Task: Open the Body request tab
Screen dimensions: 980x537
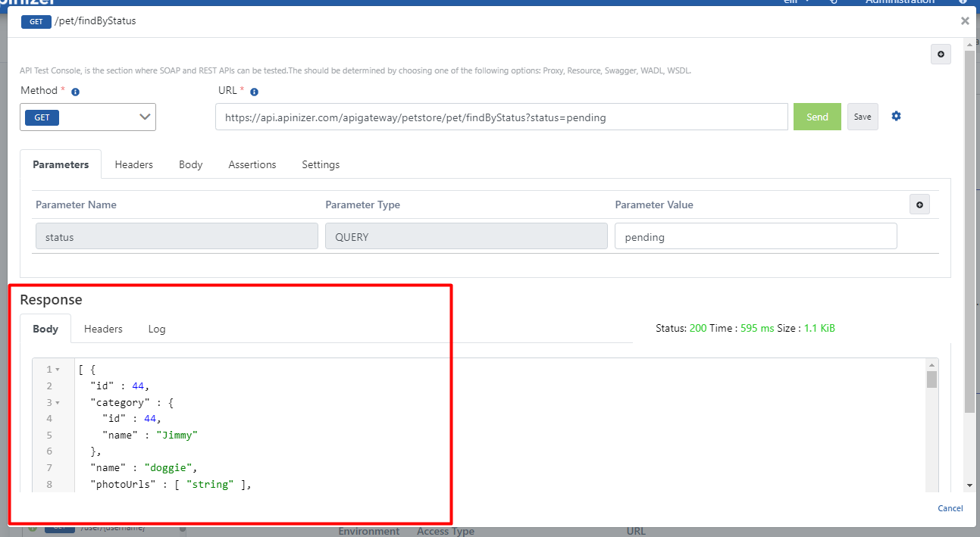Action: tap(190, 164)
